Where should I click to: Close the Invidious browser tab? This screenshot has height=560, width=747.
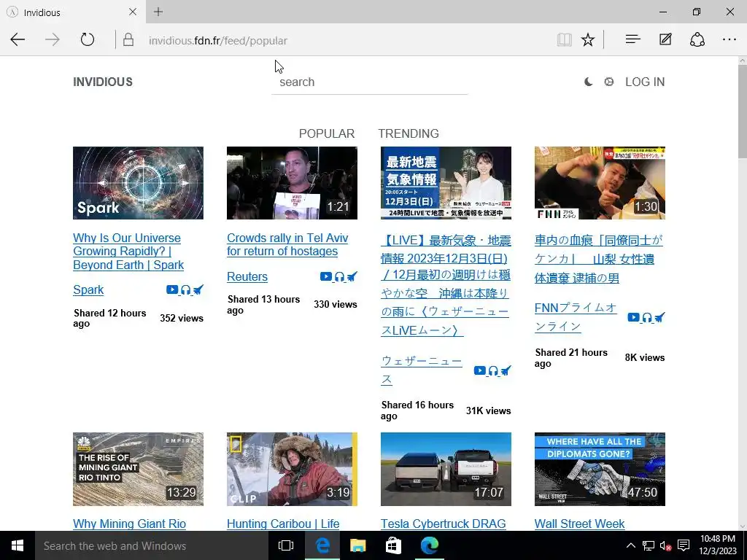point(133,12)
